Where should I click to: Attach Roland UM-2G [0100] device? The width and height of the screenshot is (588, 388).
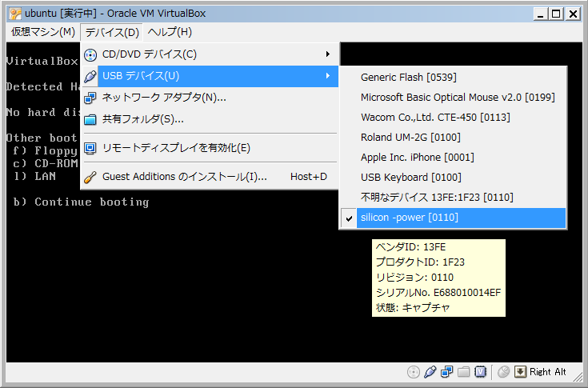[453, 138]
